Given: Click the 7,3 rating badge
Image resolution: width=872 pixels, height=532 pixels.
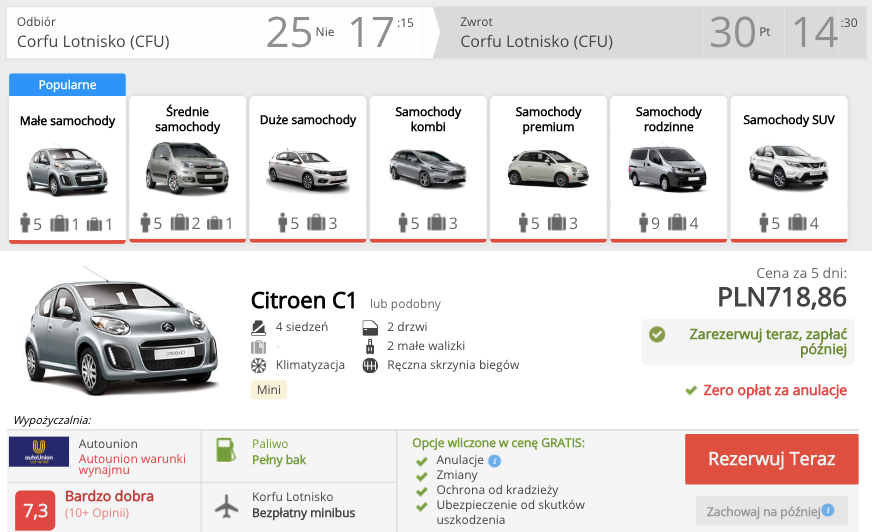Looking at the screenshot, I should click(x=35, y=510).
